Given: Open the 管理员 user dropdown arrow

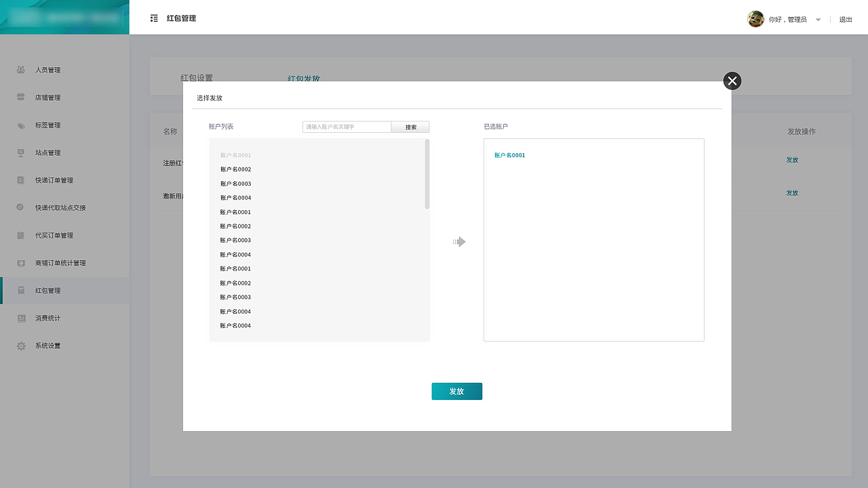Looking at the screenshot, I should tap(818, 20).
